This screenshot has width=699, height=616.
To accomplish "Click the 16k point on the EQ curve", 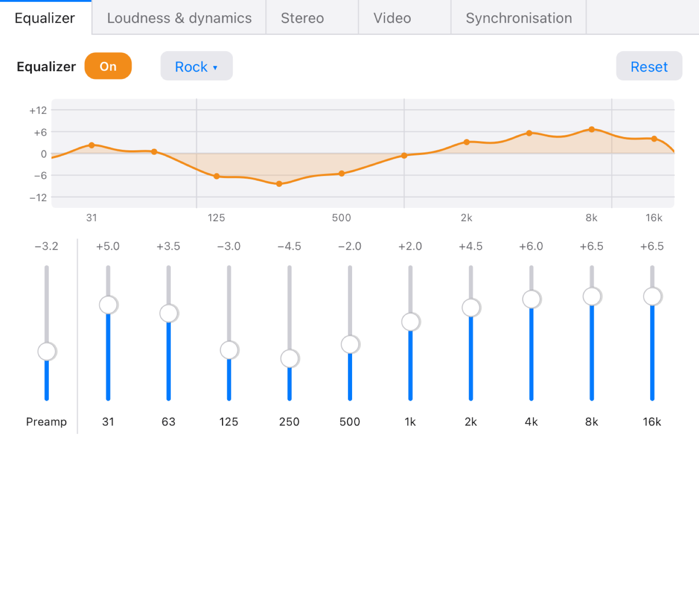I will (x=654, y=139).
